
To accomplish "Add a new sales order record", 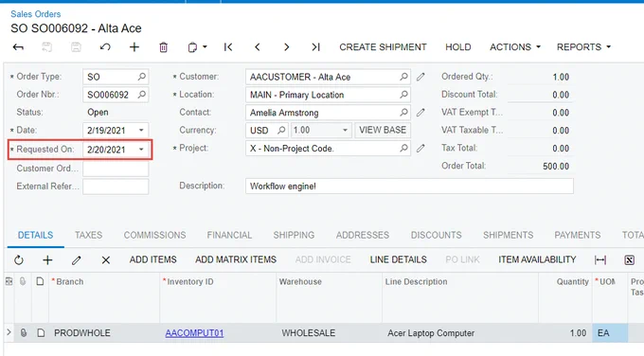I will click(x=134, y=47).
